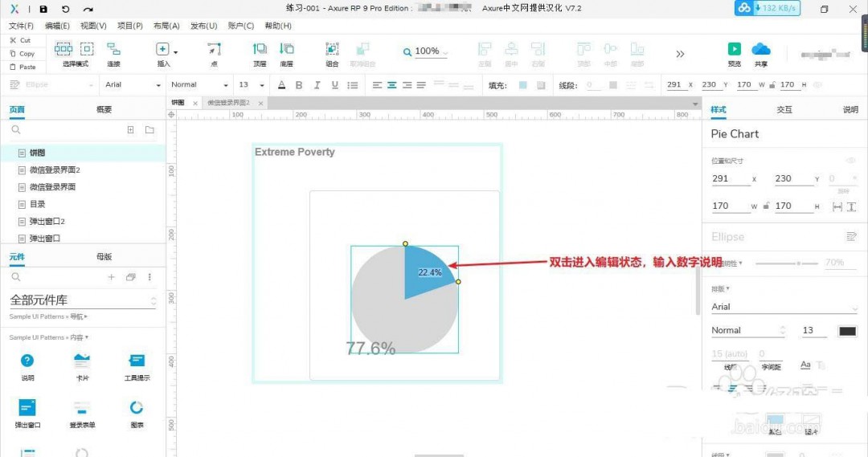
Task: Select the Connect (连接) tool
Action: click(113, 50)
